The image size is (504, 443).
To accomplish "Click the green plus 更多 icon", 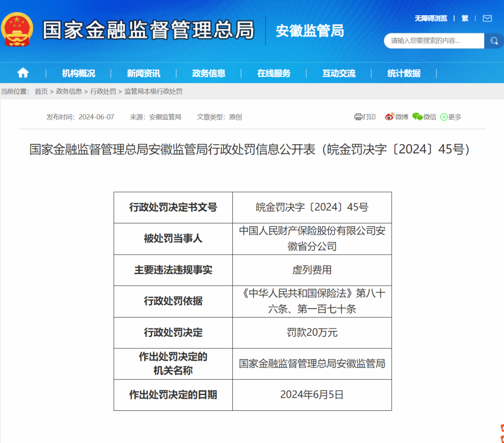I will 444,117.
